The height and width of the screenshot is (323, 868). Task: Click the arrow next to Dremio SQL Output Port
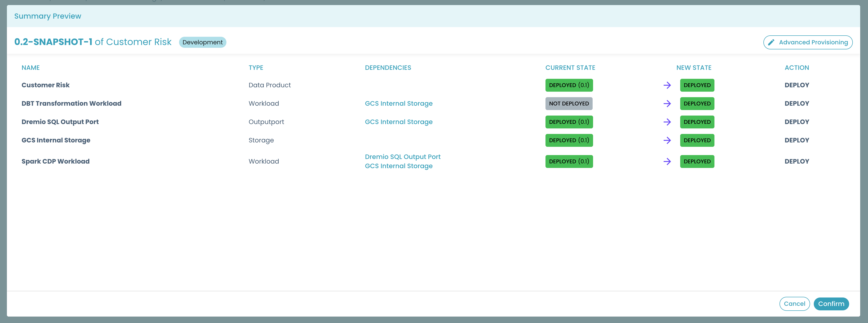click(668, 122)
